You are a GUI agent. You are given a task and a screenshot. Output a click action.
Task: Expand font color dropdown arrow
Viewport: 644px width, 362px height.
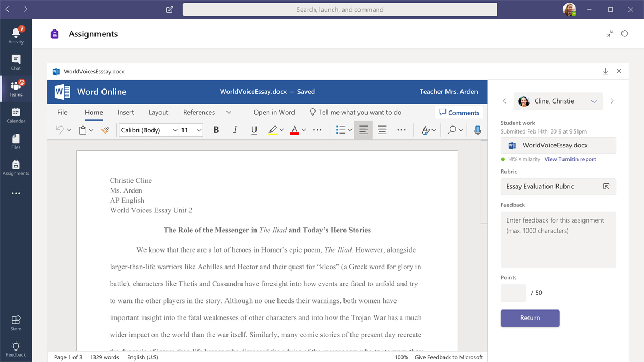point(304,130)
